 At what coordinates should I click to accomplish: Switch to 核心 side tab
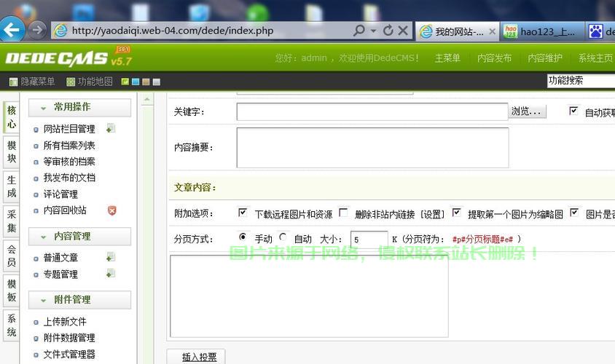click(12, 116)
